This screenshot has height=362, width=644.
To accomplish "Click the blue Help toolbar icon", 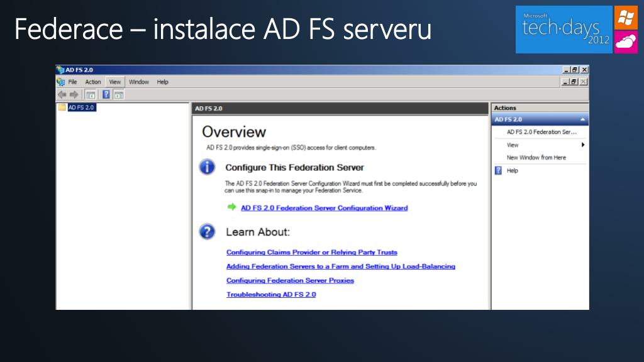I will (106, 94).
